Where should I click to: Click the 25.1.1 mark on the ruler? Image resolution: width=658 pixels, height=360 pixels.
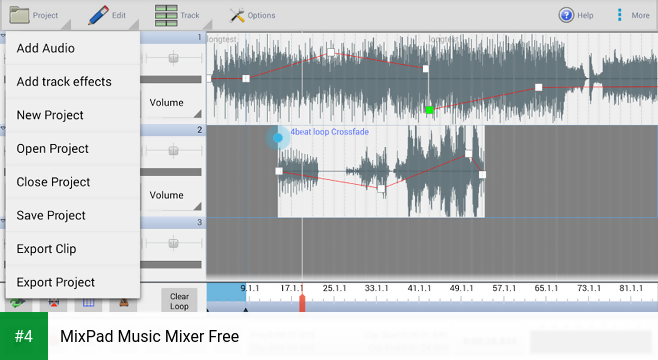(x=334, y=288)
